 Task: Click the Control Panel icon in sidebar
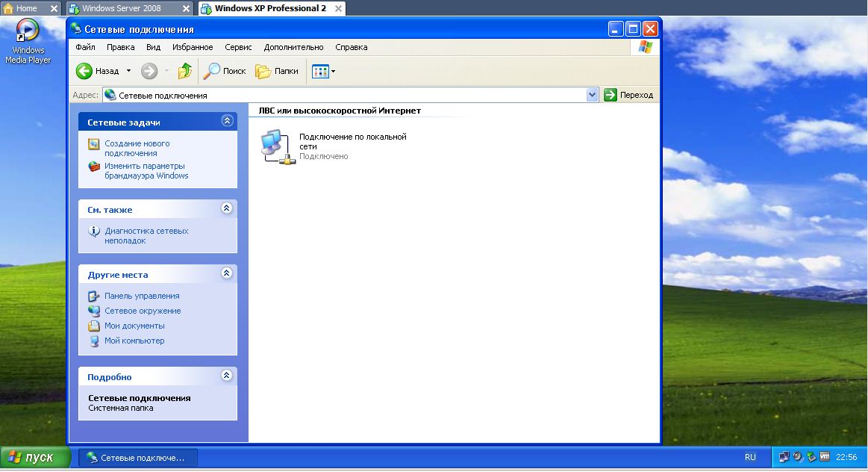click(94, 296)
